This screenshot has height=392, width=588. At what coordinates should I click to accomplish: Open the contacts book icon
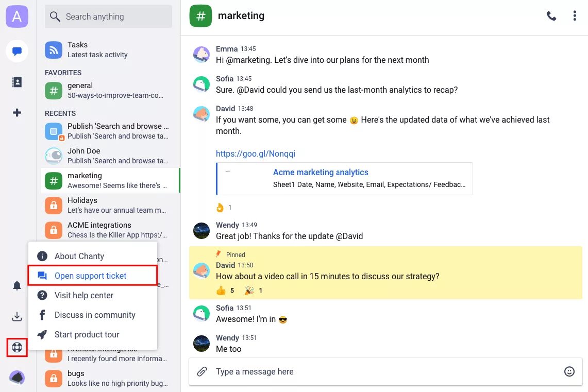(x=17, y=82)
